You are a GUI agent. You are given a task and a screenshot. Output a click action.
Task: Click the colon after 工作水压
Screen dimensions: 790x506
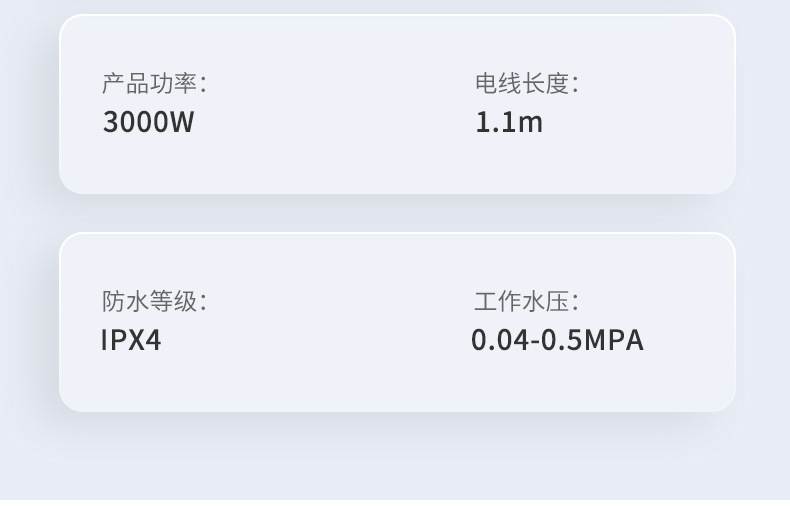(575, 303)
